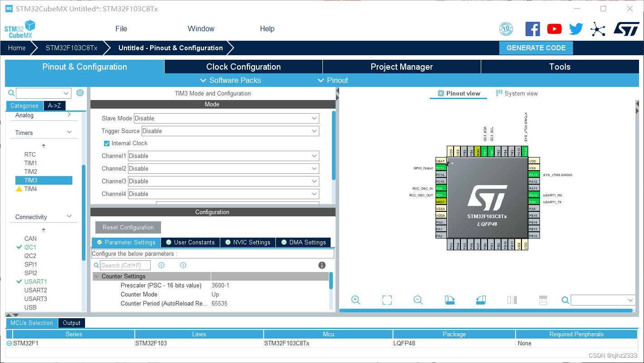Show the A->Z peripheral list

click(x=54, y=105)
